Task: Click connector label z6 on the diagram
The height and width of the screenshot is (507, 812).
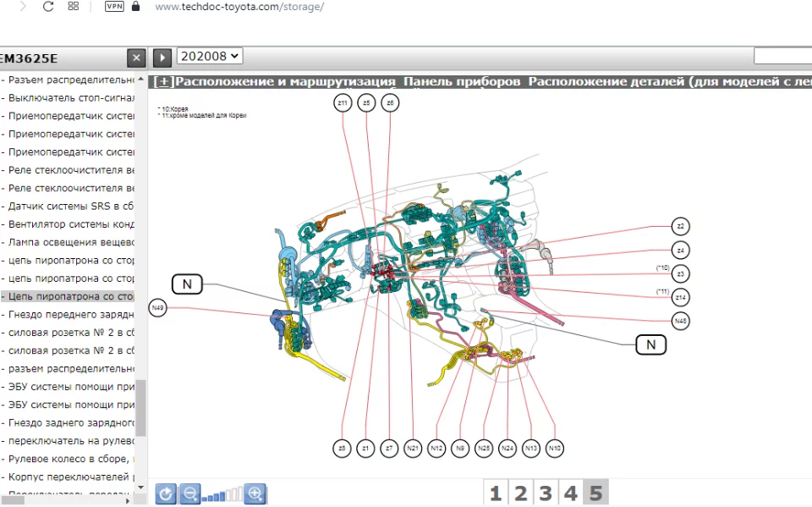Action: coord(391,103)
